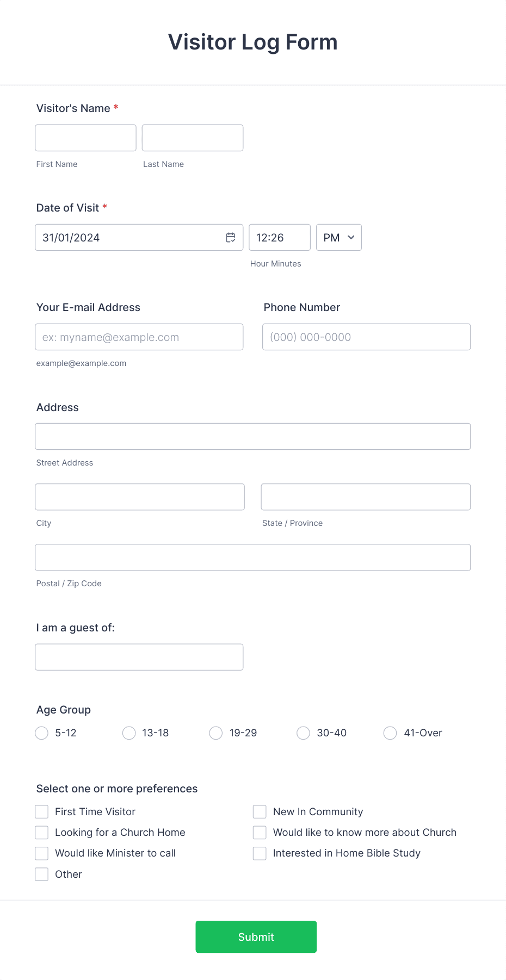Select the Phone Number input
Screen dimensions: 506x980
coord(366,337)
